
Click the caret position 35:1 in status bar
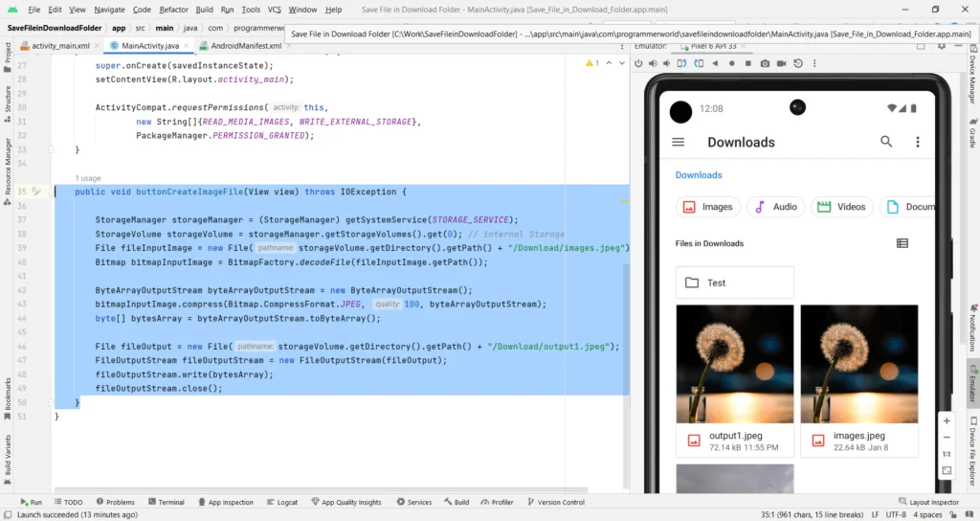click(x=813, y=514)
